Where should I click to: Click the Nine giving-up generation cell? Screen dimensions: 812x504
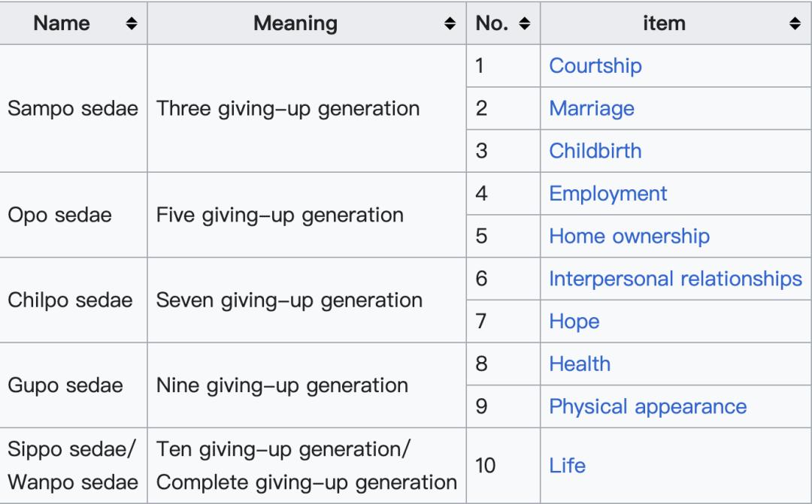pyautogui.click(x=282, y=386)
